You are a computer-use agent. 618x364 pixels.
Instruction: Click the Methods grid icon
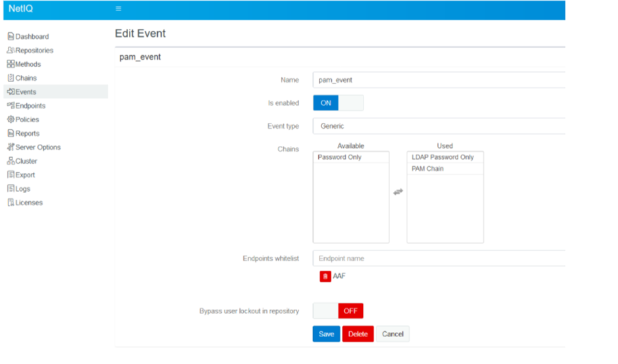point(11,64)
